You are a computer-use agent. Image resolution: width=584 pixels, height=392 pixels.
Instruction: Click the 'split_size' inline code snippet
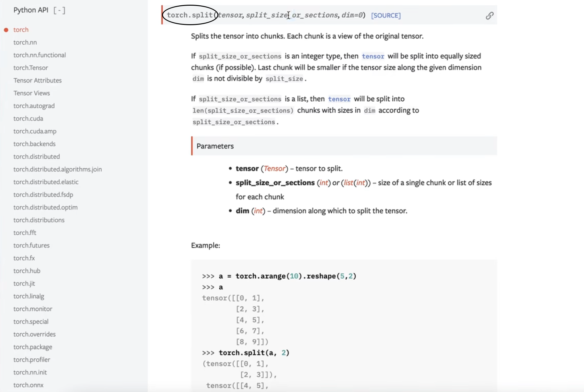tap(284, 79)
